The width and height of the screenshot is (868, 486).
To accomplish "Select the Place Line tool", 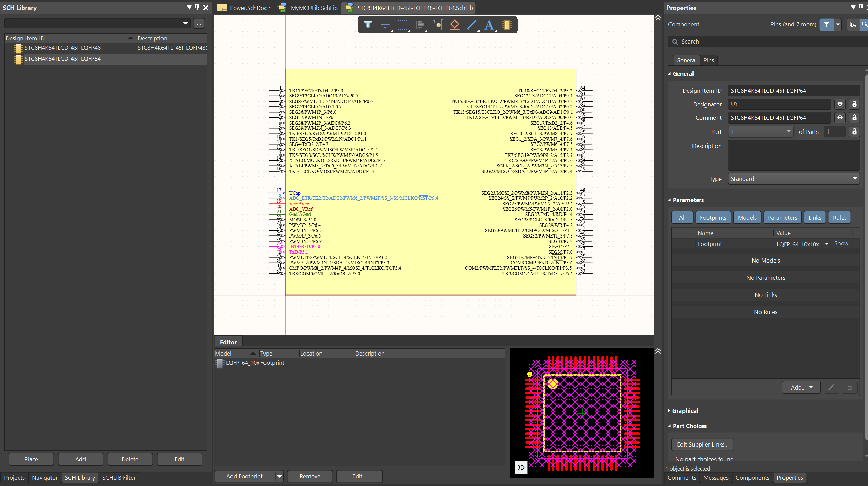I will coord(472,25).
